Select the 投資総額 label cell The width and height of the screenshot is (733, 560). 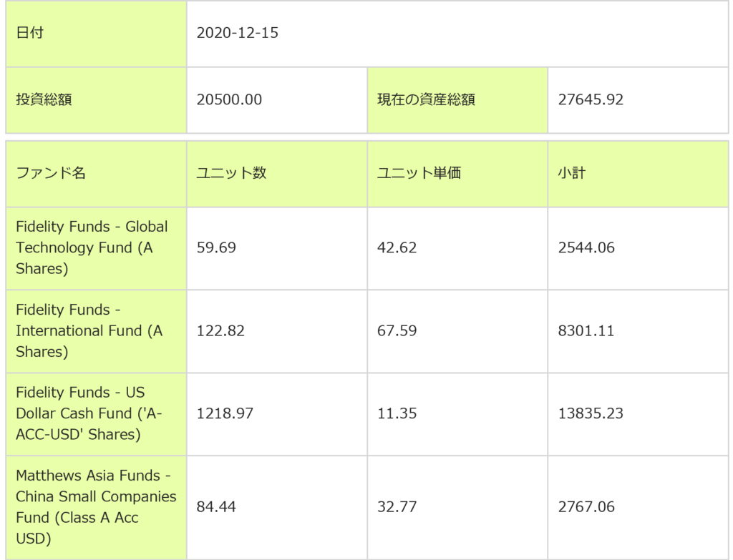[44, 99]
